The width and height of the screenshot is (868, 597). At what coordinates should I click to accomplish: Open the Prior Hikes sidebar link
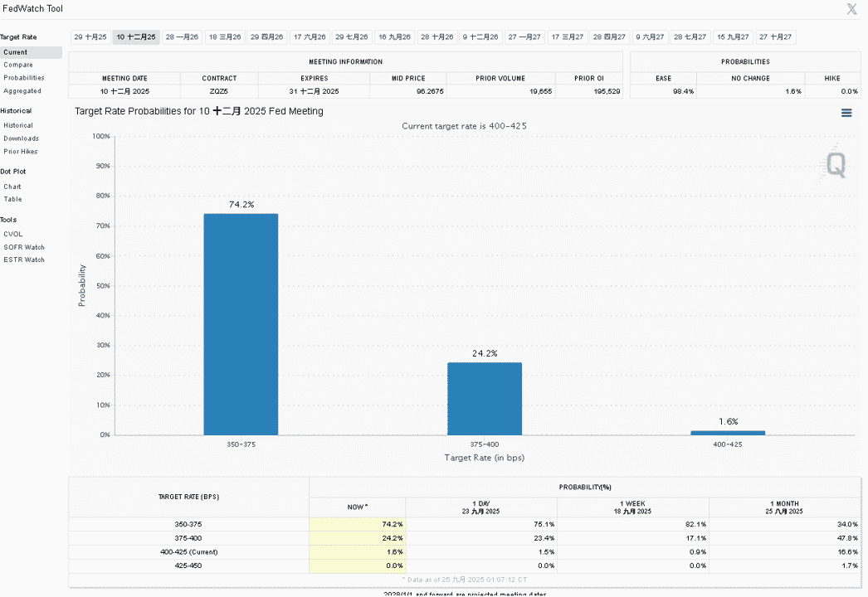click(21, 152)
